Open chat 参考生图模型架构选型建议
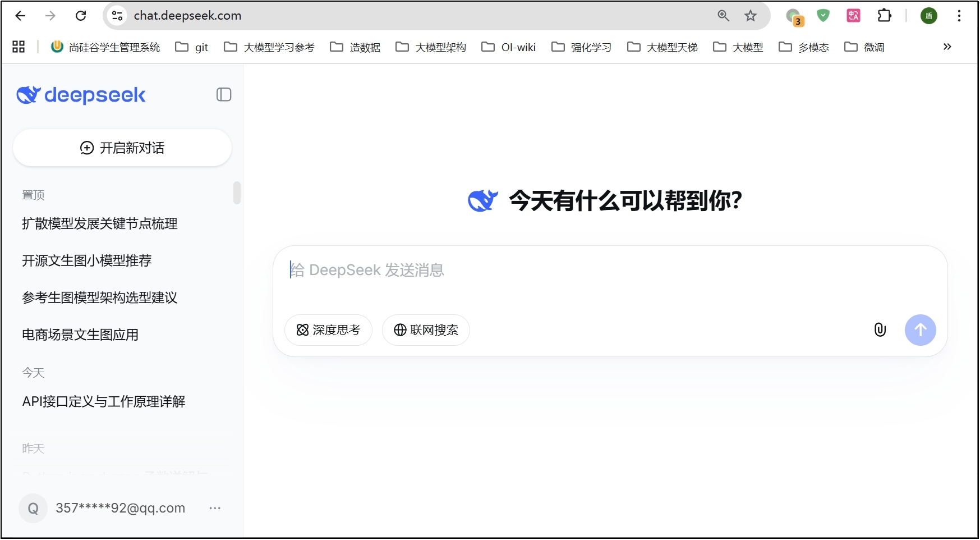980x540 pixels. (100, 298)
